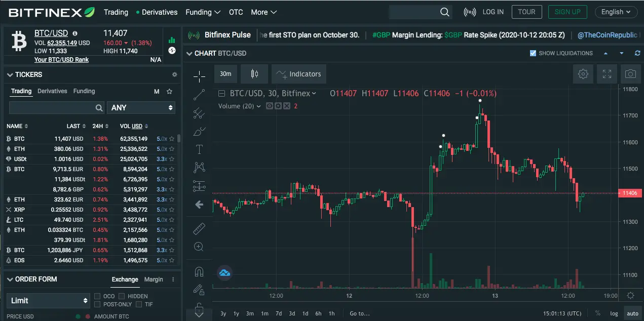Open the English language selector
Viewport: 644px width, 321px height.
(x=616, y=12)
